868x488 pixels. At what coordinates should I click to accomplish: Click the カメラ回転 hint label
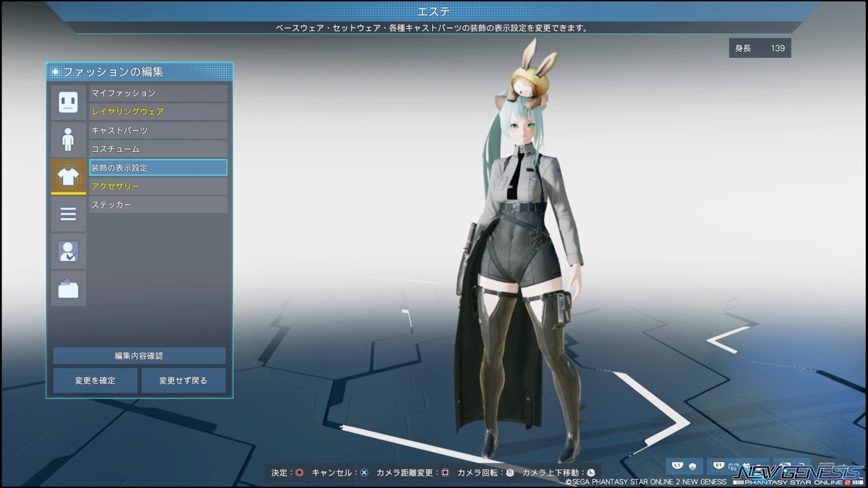point(477,473)
